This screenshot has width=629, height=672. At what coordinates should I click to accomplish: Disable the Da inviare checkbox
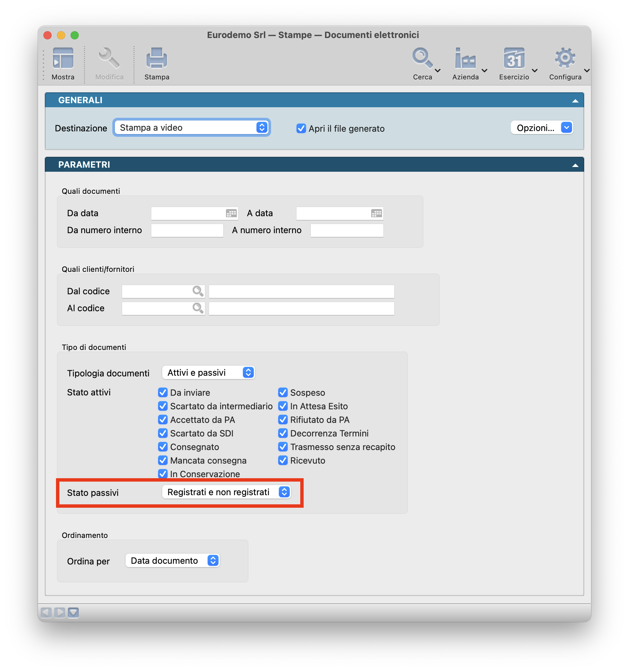[x=163, y=393]
